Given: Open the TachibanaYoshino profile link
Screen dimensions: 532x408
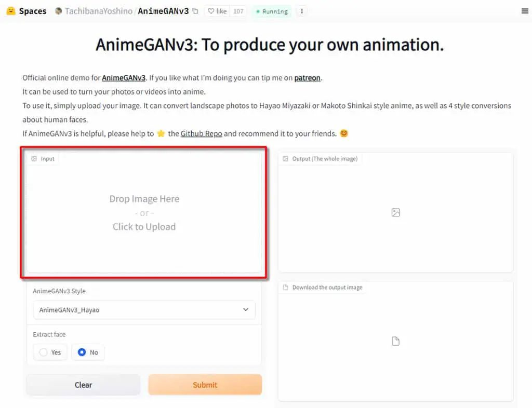Looking at the screenshot, I should [x=99, y=11].
